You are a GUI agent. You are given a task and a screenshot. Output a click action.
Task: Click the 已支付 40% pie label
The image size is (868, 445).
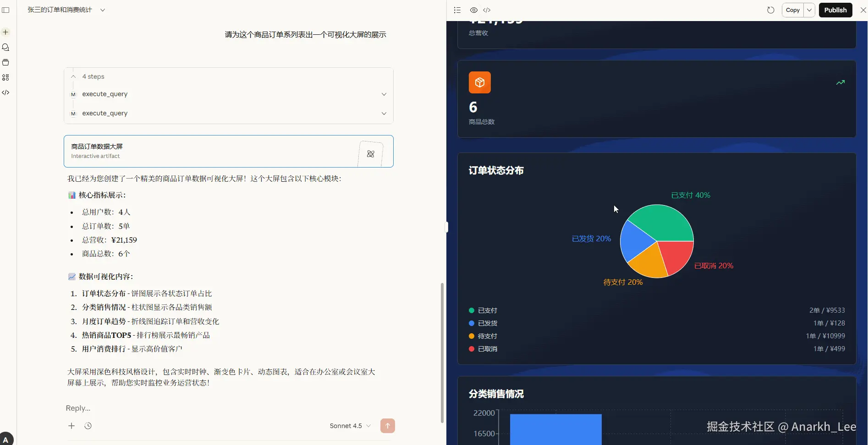[691, 195]
